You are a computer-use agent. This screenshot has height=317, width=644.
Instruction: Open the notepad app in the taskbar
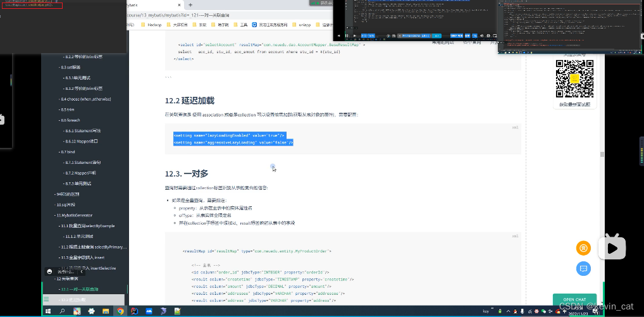(x=177, y=311)
